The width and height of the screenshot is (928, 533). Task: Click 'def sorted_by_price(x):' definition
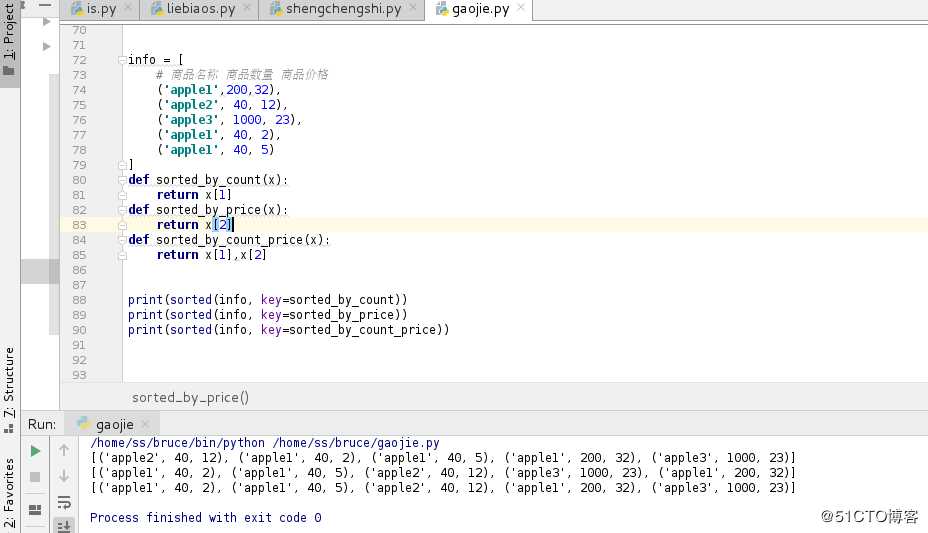(x=208, y=210)
